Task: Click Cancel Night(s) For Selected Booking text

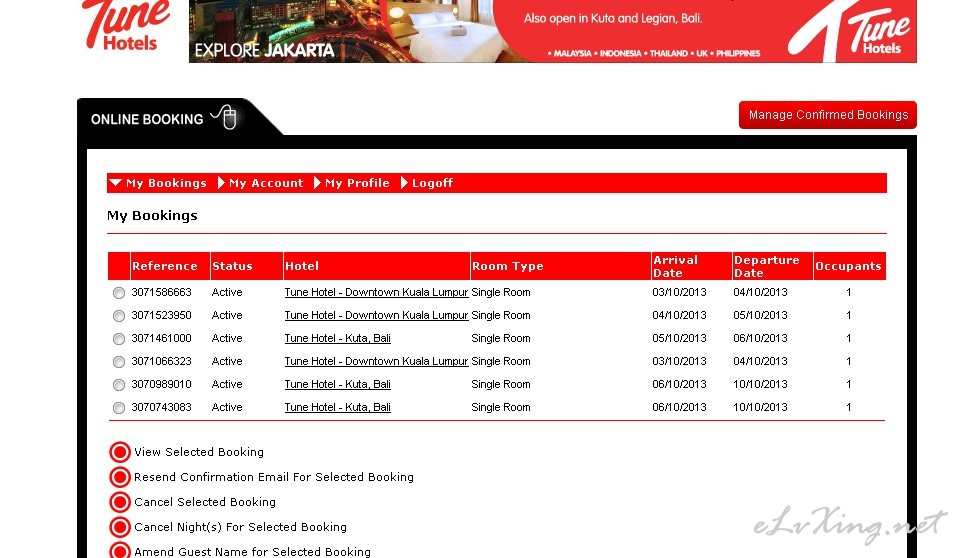Action: 240,527
